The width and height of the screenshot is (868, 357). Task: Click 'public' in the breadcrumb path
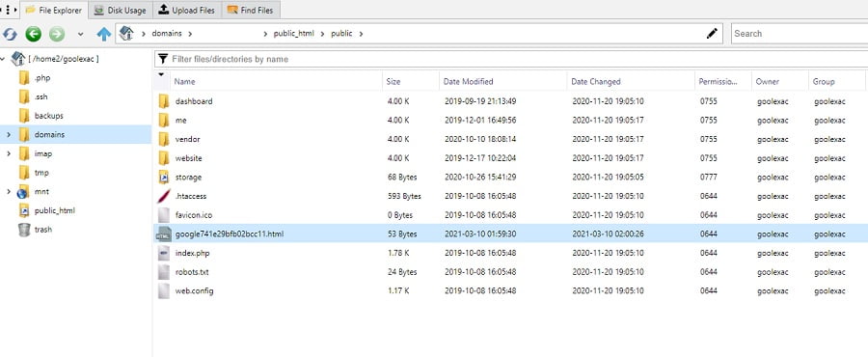[x=341, y=33]
